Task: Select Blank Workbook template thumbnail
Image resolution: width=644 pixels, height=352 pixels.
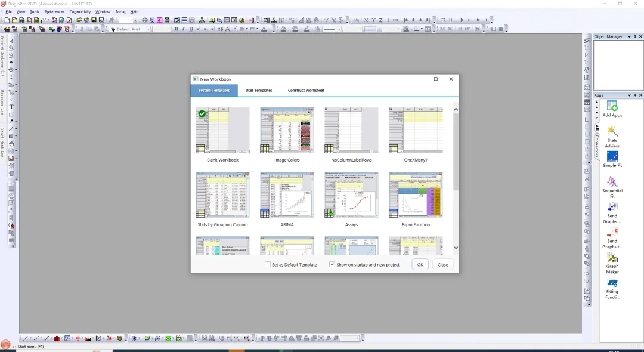Action: click(222, 131)
